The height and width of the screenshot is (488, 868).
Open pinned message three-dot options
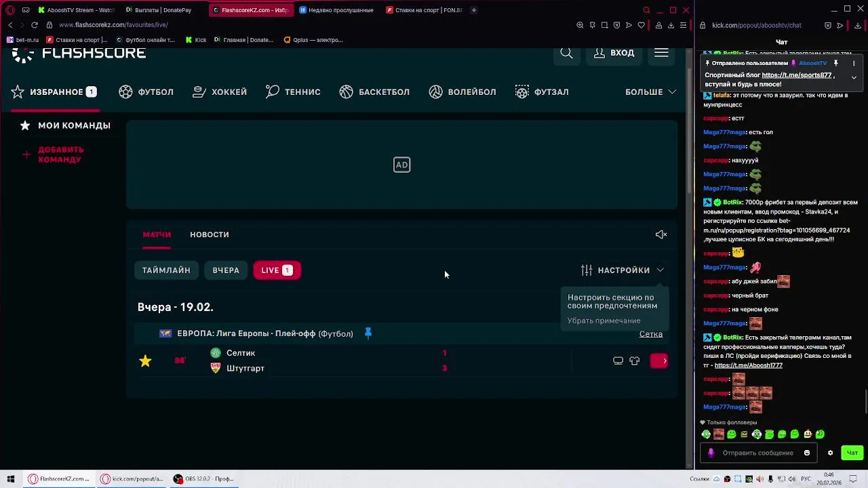point(854,63)
